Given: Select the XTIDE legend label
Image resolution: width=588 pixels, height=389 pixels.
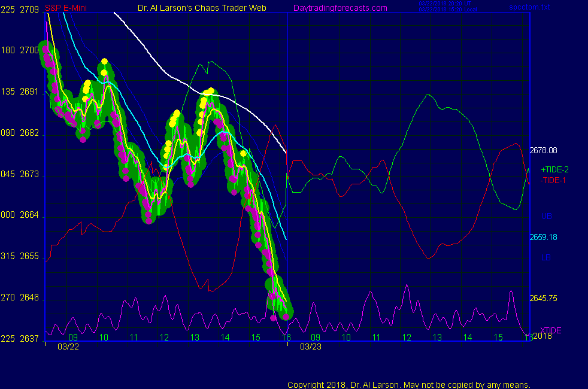Looking at the screenshot, I should [551, 330].
